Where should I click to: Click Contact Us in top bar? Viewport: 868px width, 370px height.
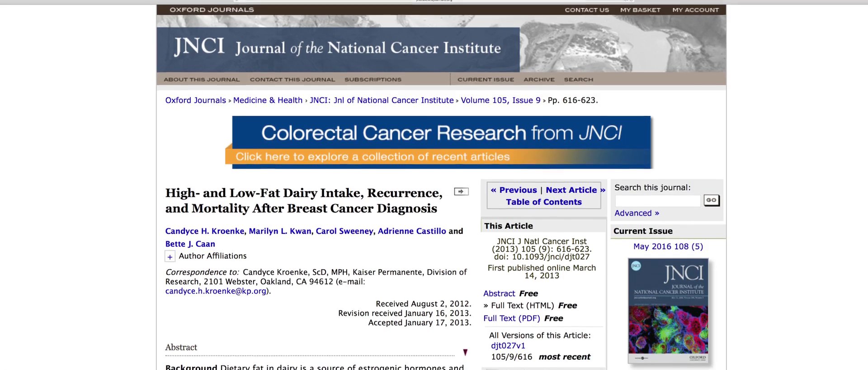[x=587, y=10]
